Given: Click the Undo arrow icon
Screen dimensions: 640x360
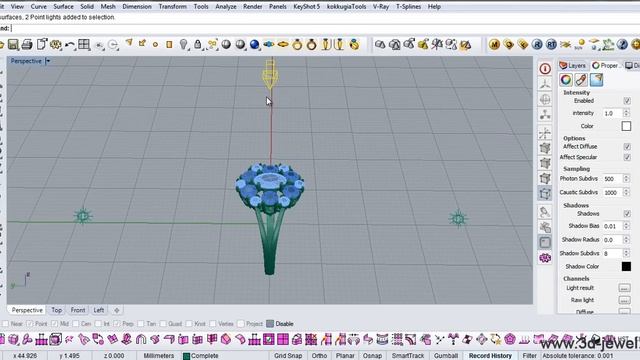Looking at the screenshot, I should coord(70,44).
